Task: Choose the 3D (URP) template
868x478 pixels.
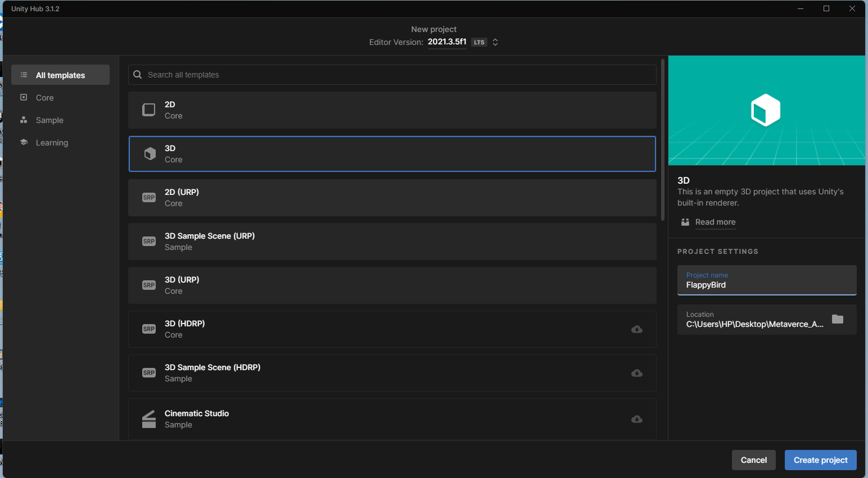Action: tap(392, 285)
